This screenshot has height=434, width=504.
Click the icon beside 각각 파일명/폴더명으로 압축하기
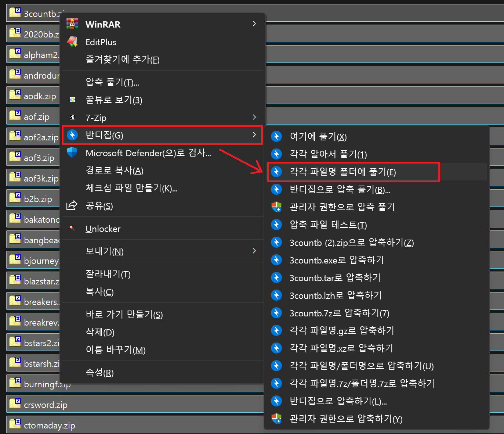[x=276, y=366]
